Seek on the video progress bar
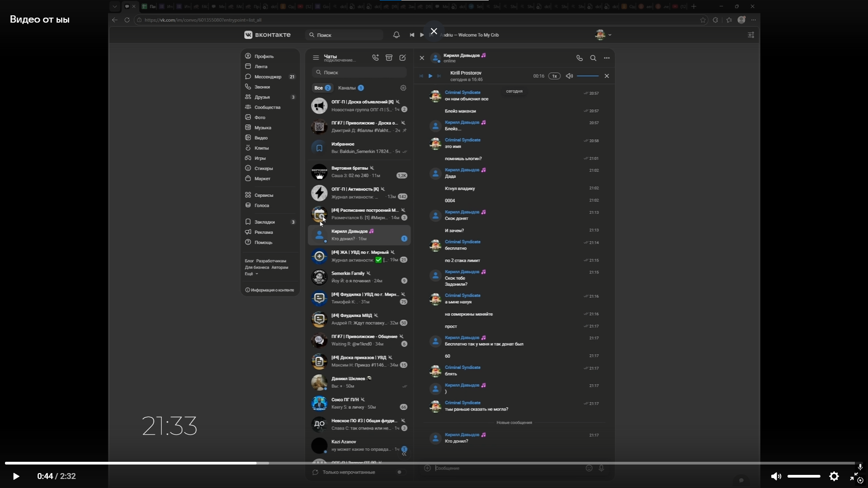 point(429,463)
